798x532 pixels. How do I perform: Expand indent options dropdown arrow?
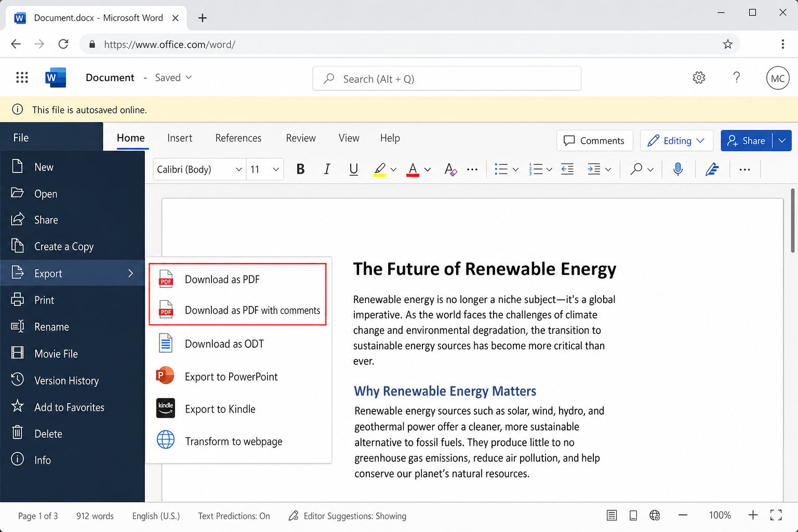(608, 169)
